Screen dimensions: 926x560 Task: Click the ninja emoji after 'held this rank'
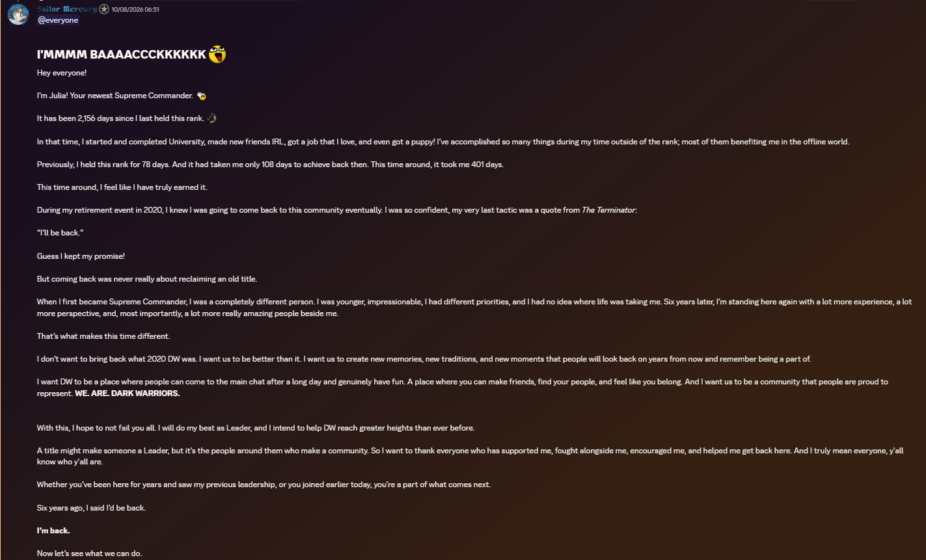pyautogui.click(x=211, y=118)
